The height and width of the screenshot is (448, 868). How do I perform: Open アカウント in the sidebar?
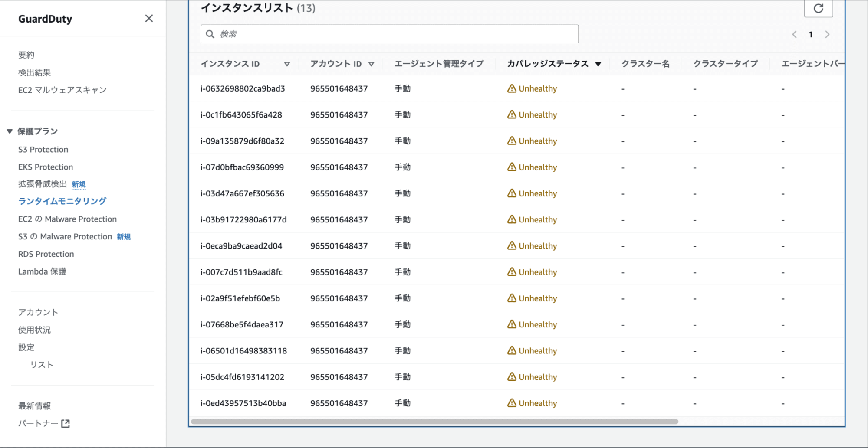click(38, 312)
